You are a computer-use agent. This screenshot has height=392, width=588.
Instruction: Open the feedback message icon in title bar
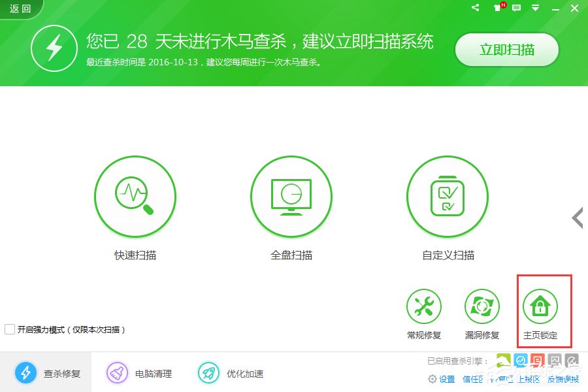click(517, 8)
